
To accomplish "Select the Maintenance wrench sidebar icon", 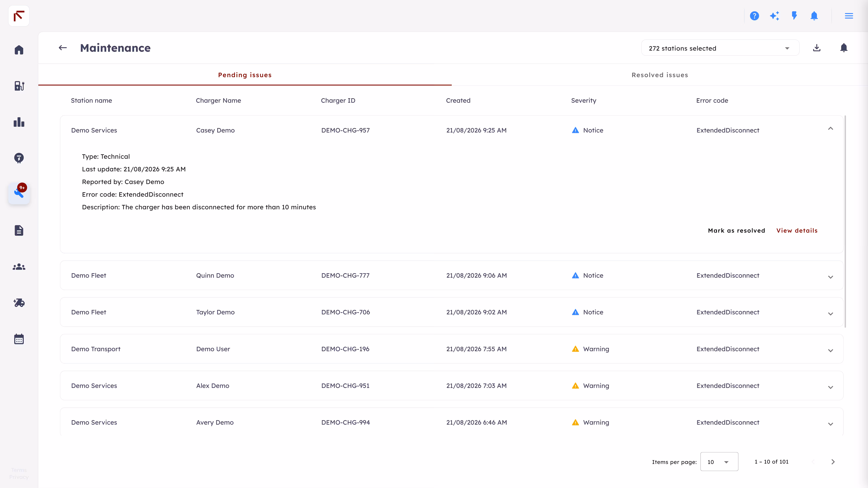I will (19, 193).
